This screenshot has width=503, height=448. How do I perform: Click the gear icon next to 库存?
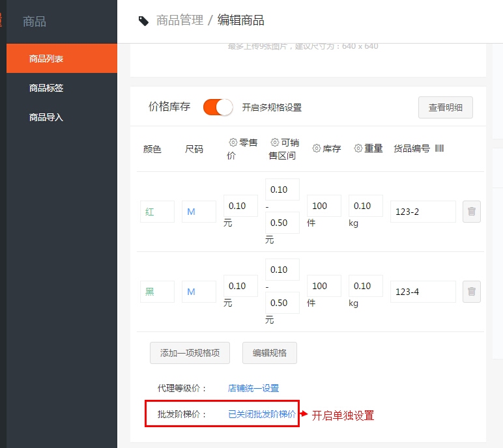click(316, 148)
